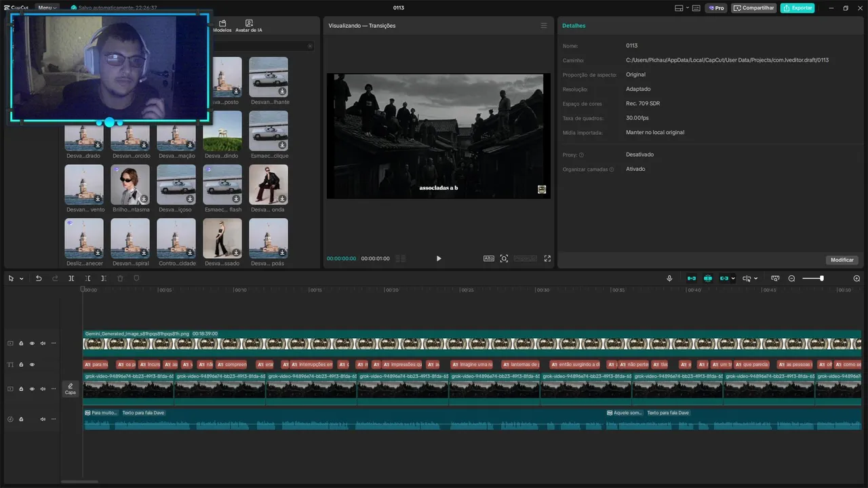The image size is (868, 488).
Task: Select the 'interrupções' subtitle clip
Action: click(312, 365)
